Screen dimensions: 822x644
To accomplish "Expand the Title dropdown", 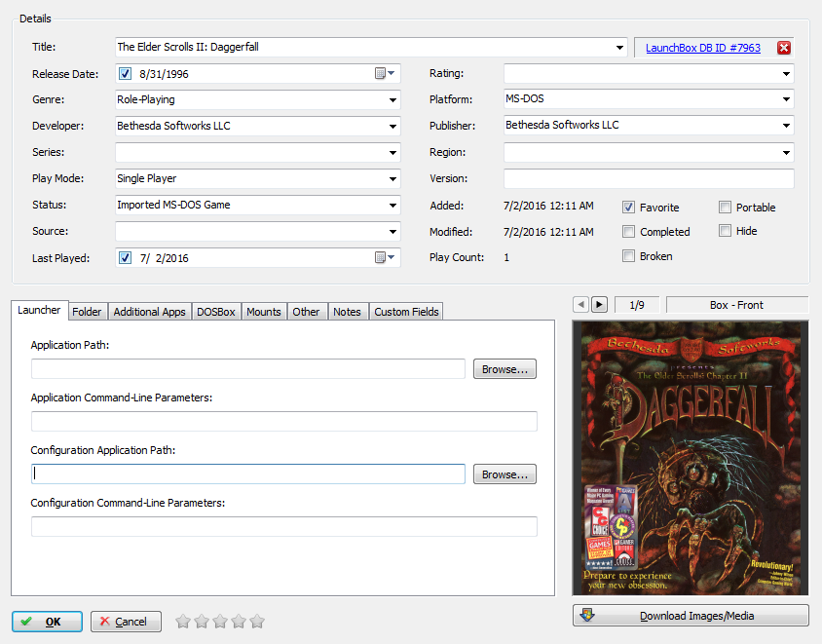I will (619, 47).
